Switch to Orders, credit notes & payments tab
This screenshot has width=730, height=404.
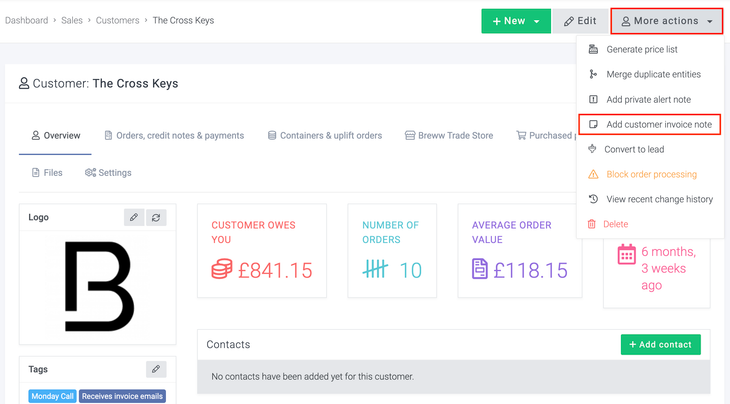click(174, 135)
